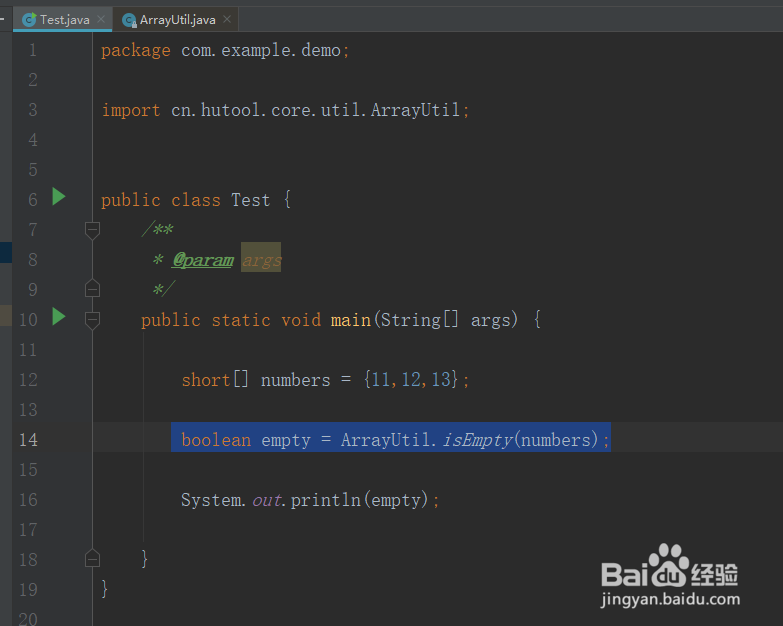Click the package com.example.demo line
The height and width of the screenshot is (626, 783).
pos(225,50)
